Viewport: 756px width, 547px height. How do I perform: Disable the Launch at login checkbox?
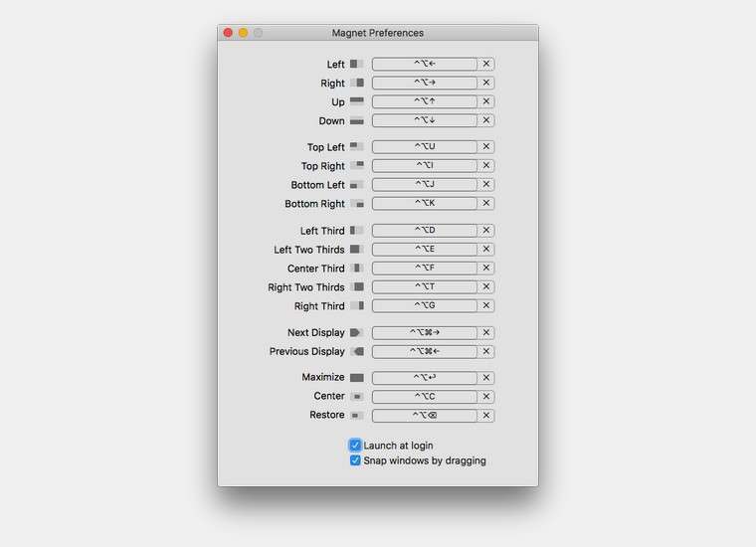click(355, 446)
